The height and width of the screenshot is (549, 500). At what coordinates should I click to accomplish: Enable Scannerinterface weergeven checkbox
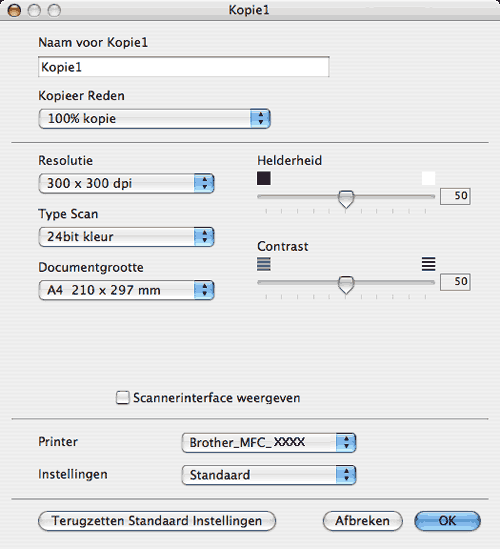[x=123, y=398]
